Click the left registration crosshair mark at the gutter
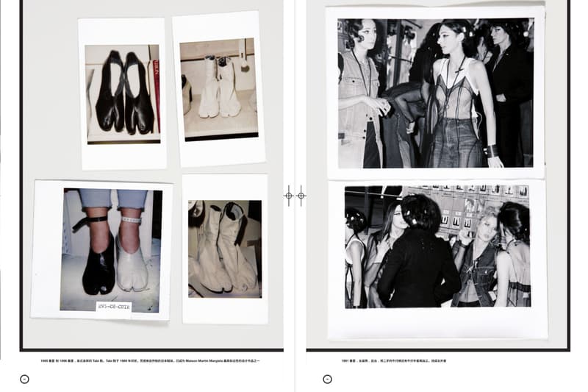588x392 pixels. click(x=288, y=196)
